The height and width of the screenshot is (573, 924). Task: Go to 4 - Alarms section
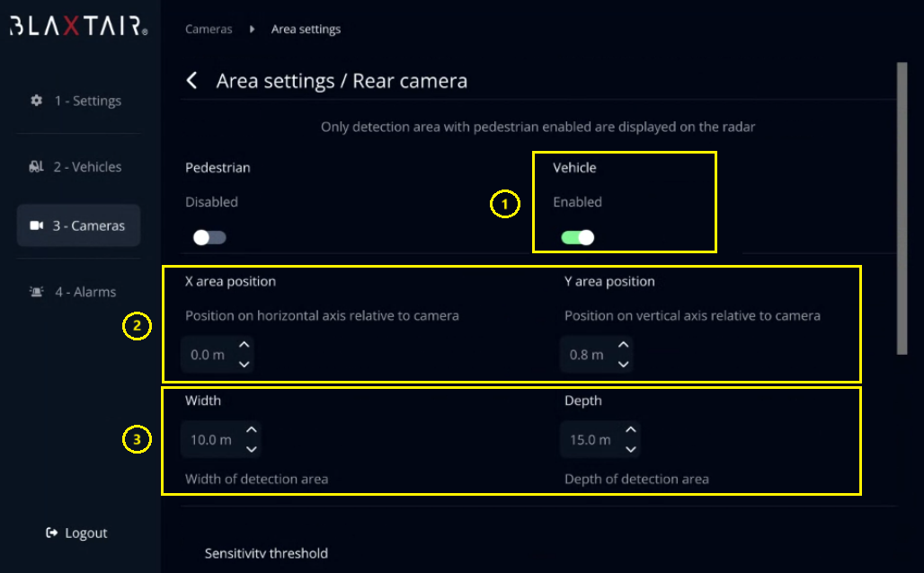tap(85, 292)
